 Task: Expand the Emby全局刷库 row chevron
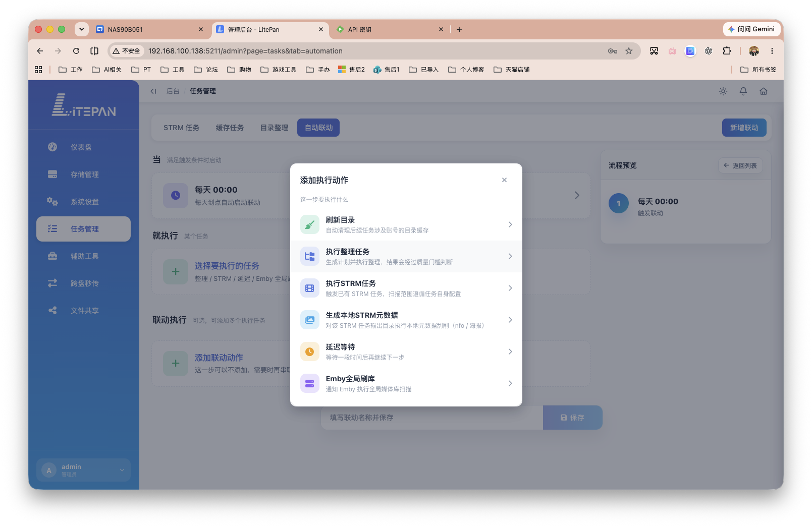510,383
